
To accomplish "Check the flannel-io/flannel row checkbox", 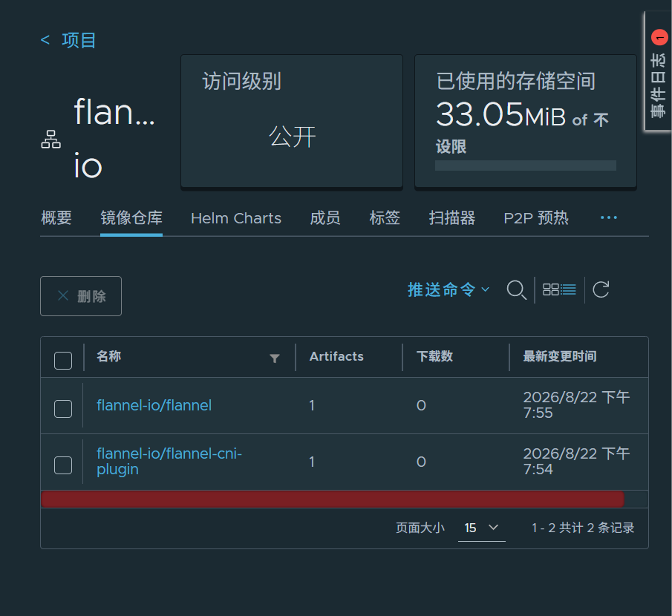I will tap(63, 409).
